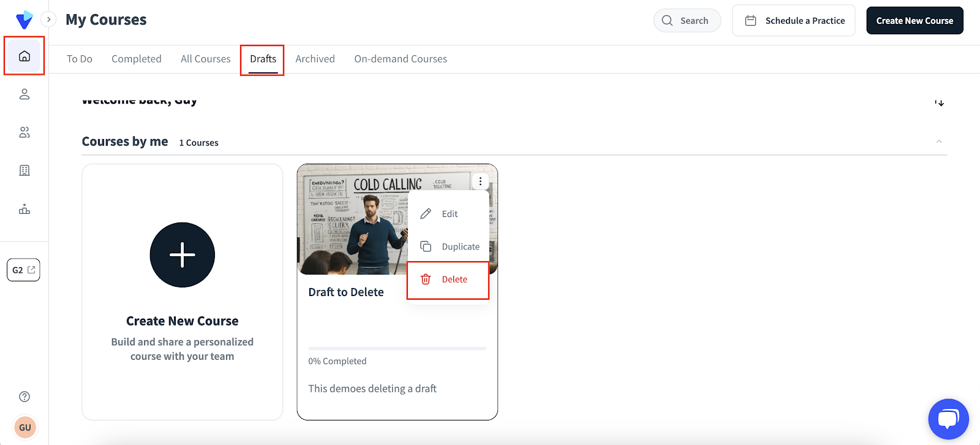Open the three-dot menu on Draft to Delete
This screenshot has height=445, width=980.
pyautogui.click(x=480, y=181)
